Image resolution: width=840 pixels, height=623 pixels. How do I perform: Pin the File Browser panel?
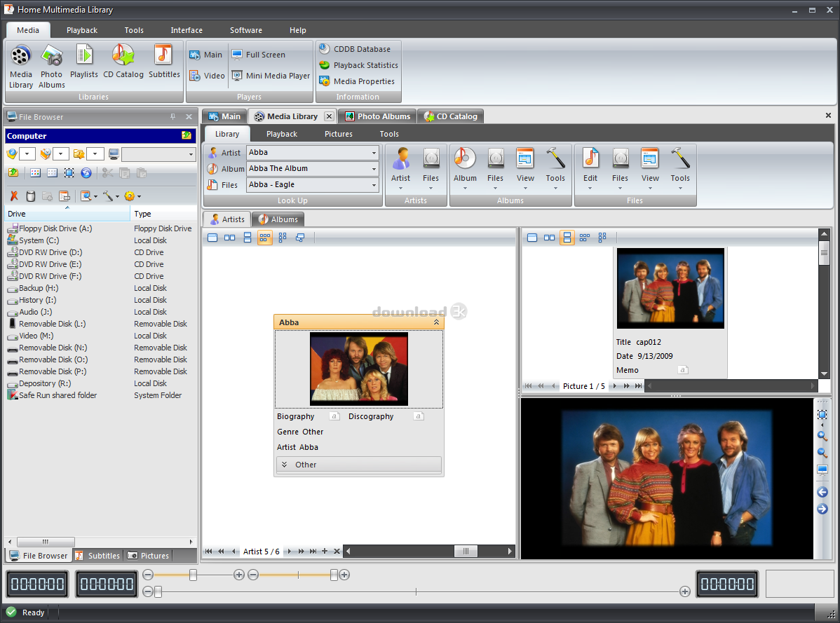pos(173,117)
